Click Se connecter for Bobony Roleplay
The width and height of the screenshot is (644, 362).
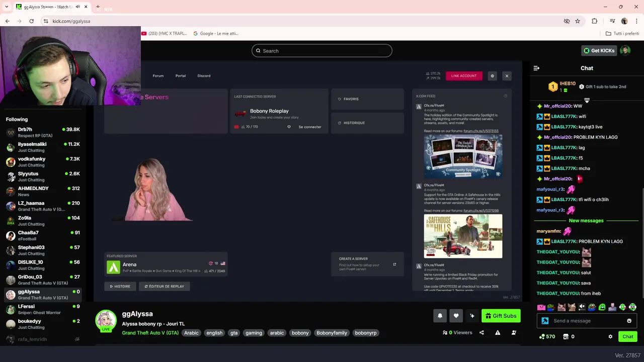(x=310, y=127)
